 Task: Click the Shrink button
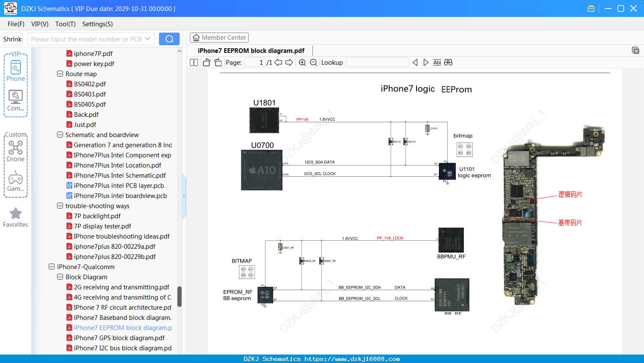[13, 39]
